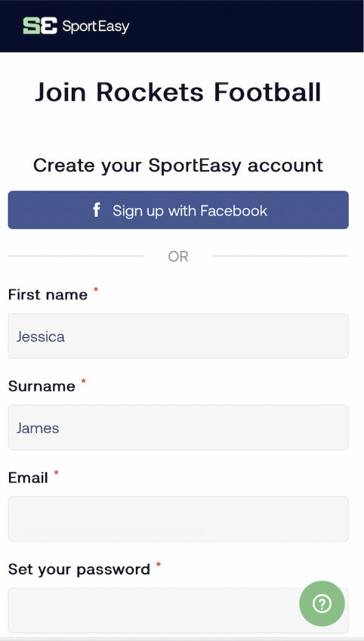Click the Email label

tap(28, 478)
